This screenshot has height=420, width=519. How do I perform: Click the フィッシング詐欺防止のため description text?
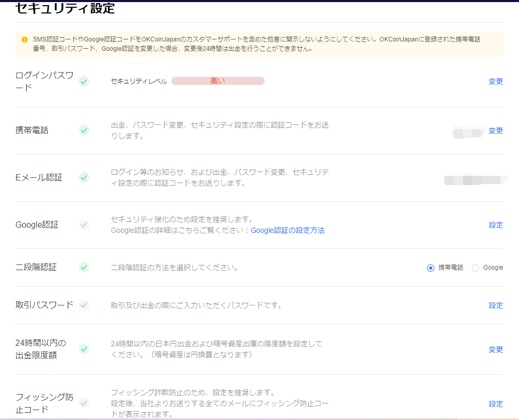[x=220, y=403]
